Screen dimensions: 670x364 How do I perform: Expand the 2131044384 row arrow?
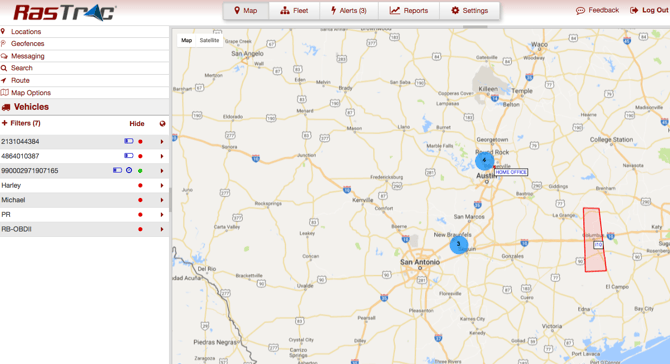tap(162, 141)
